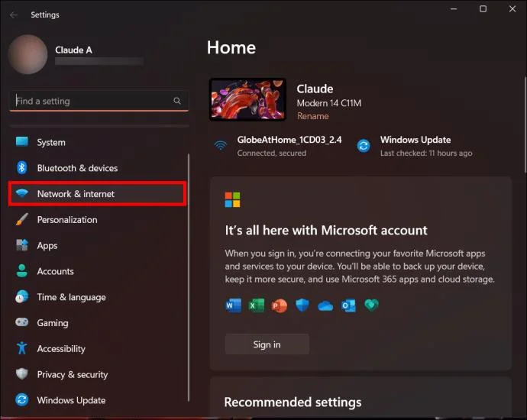Minimize the Settings window
Image resolution: width=527 pixels, height=420 pixels.
coord(454,8)
